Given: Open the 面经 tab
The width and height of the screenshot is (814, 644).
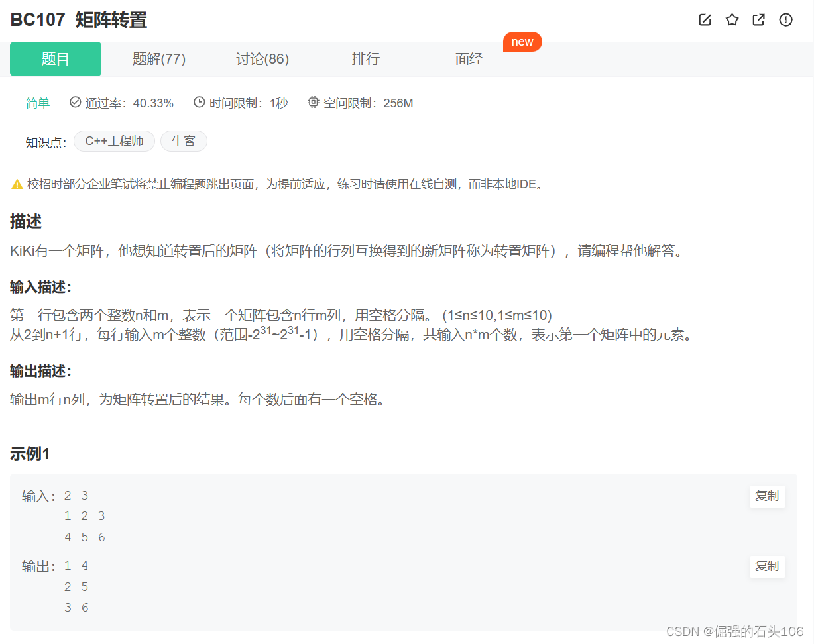Looking at the screenshot, I should click(x=469, y=59).
